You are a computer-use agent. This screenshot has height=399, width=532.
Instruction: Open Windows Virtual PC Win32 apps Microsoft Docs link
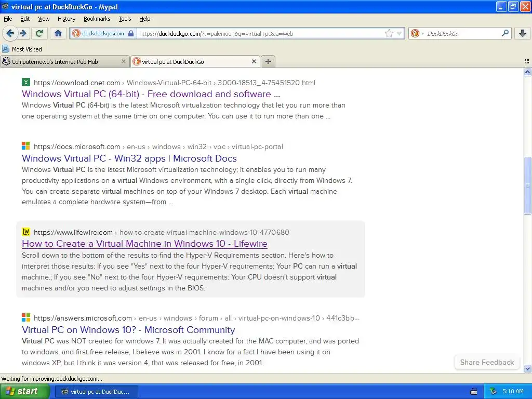tap(129, 158)
